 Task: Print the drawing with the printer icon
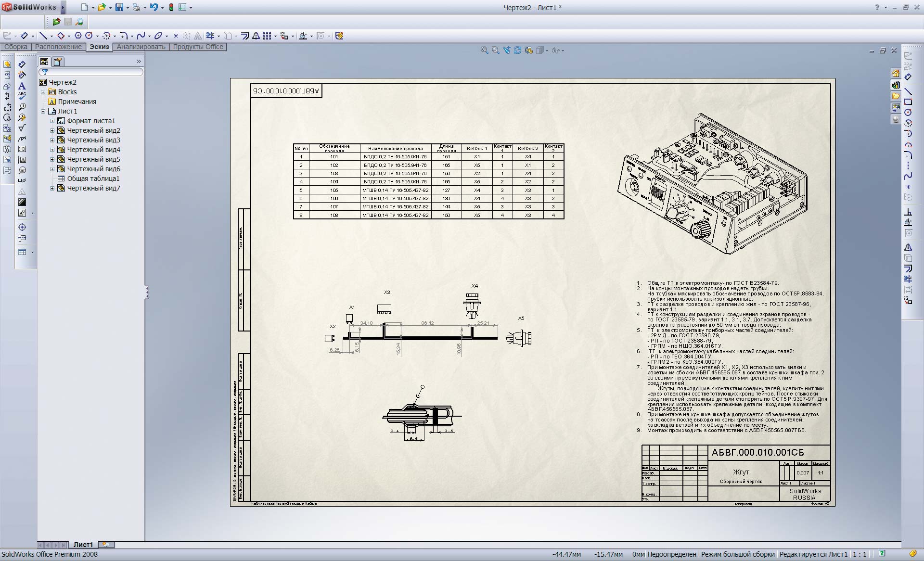tap(137, 7)
